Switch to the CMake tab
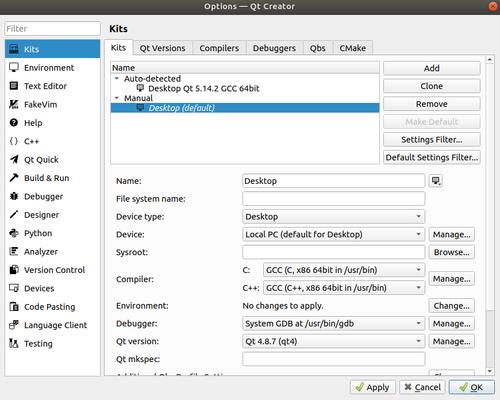This screenshot has width=500, height=400. [x=353, y=48]
